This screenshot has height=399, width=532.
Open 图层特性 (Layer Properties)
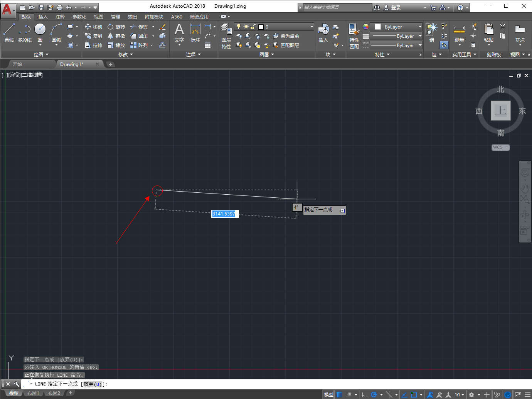tap(226, 36)
